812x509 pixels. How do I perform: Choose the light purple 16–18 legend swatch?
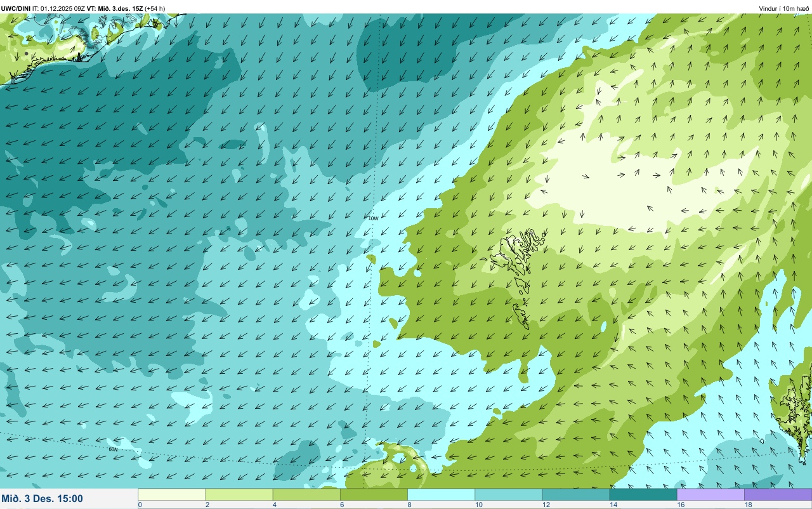click(x=710, y=494)
